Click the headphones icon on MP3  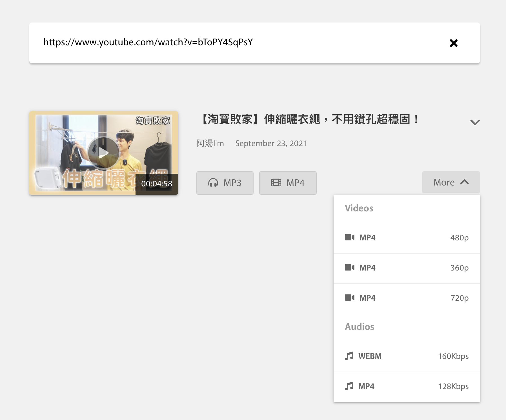(213, 183)
